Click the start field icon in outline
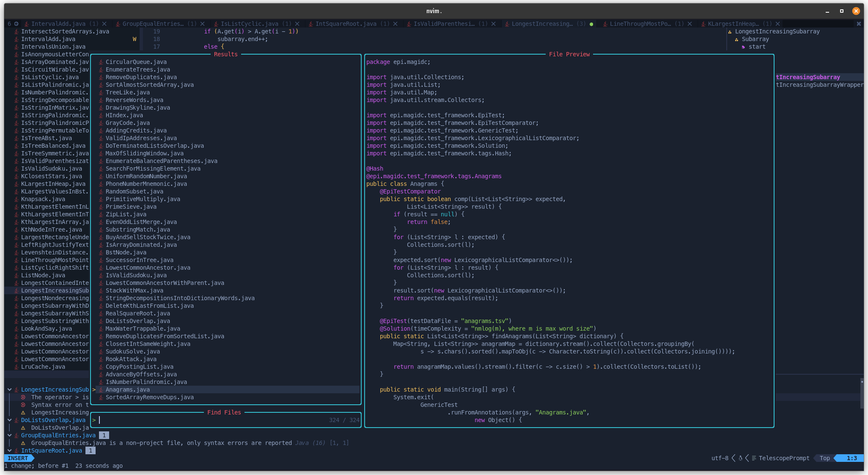The image size is (868, 475). click(743, 47)
